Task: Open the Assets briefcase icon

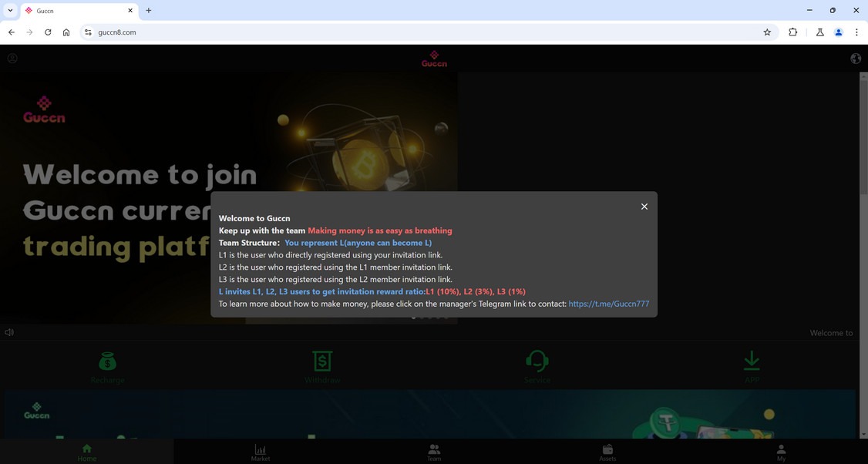Action: [608, 449]
